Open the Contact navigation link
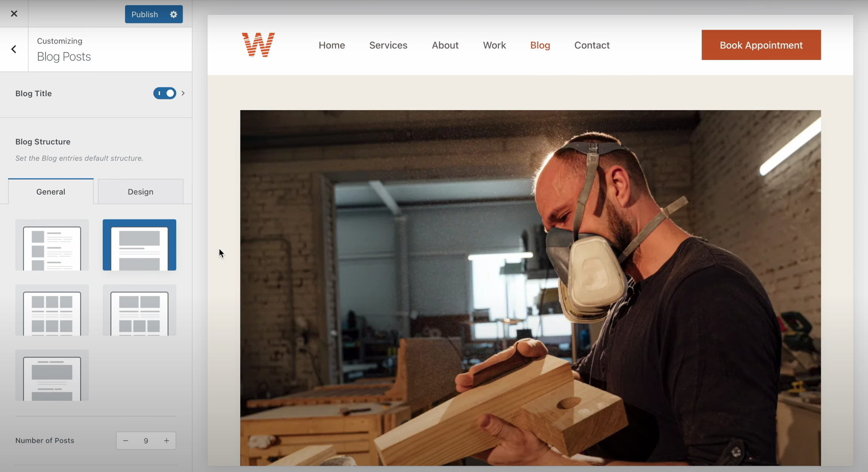 pos(592,45)
